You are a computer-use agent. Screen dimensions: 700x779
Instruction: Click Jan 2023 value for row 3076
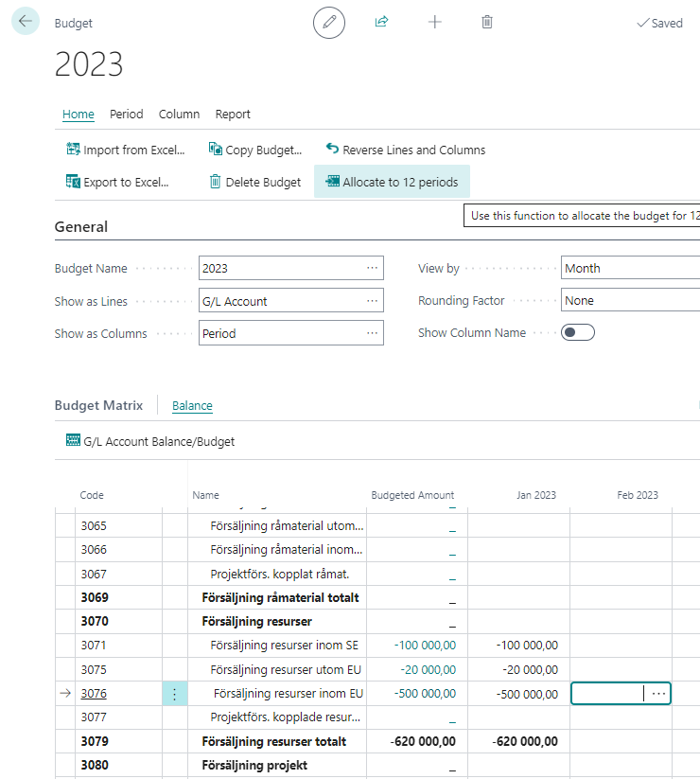527,694
